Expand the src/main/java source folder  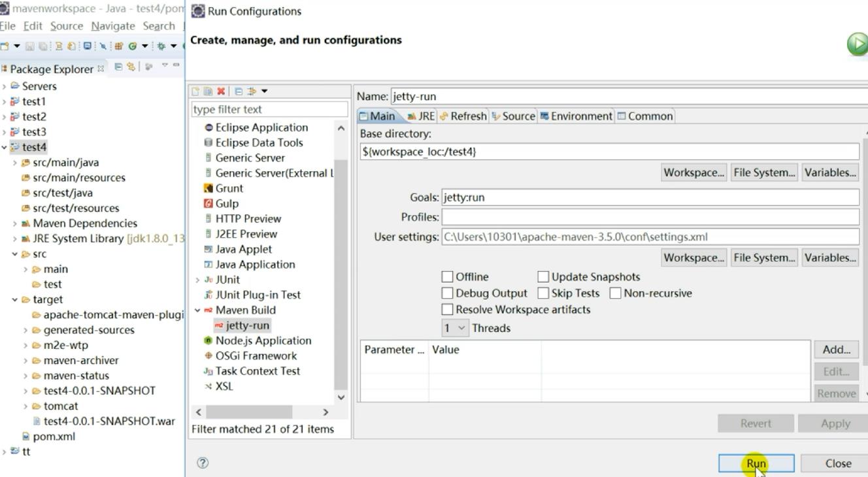click(15, 163)
